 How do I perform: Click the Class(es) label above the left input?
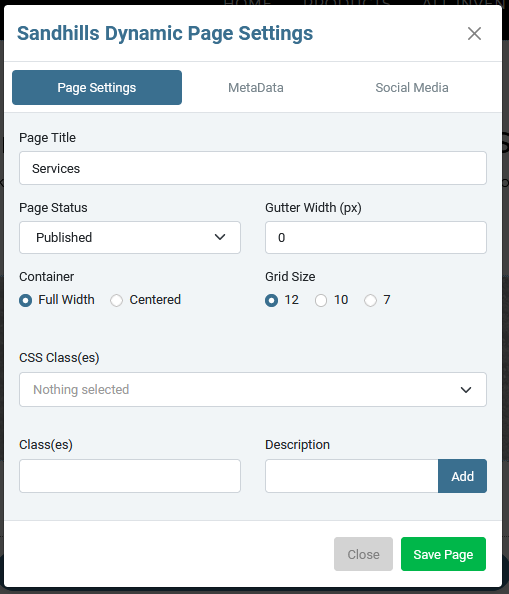(46, 445)
